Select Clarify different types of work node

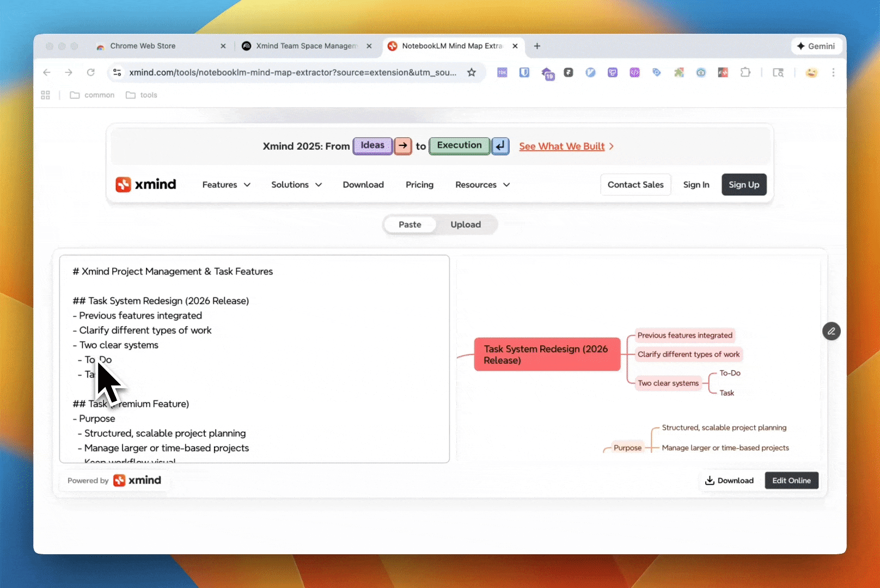[x=689, y=354]
